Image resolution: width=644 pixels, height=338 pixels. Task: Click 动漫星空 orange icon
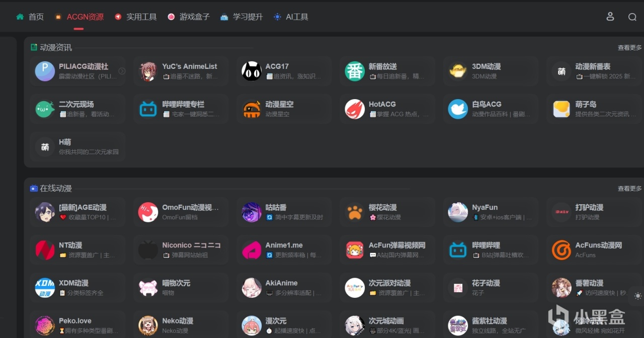pyautogui.click(x=252, y=109)
